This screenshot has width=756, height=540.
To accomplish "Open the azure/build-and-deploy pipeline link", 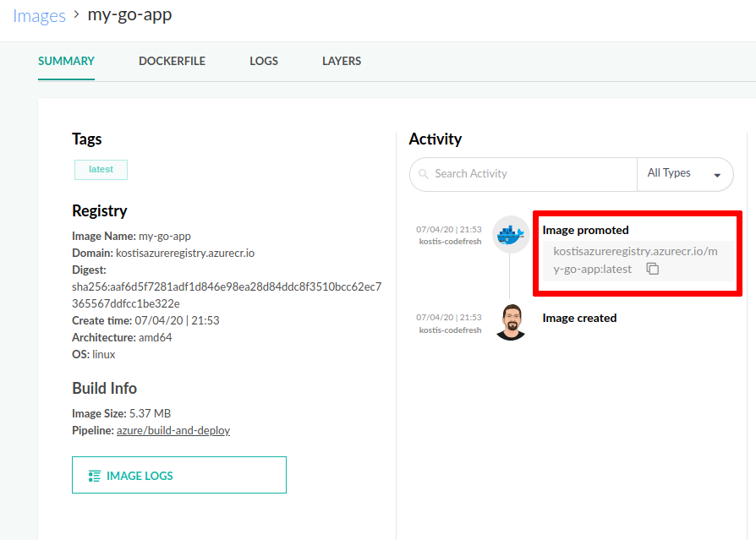I will pyautogui.click(x=173, y=430).
